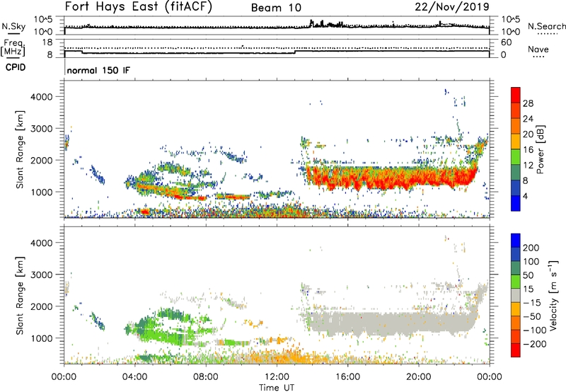
Task: Click the '10^5' left noise axis label
Action: coord(43,19)
